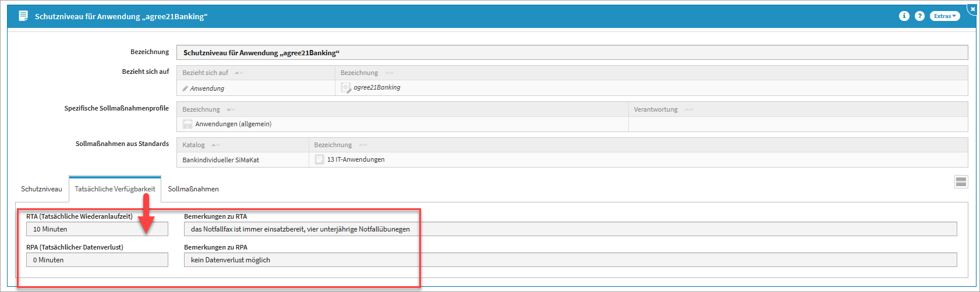Viewport: 980px width, 292px height.
Task: Click the agree21Banking application icon
Action: [x=345, y=88]
